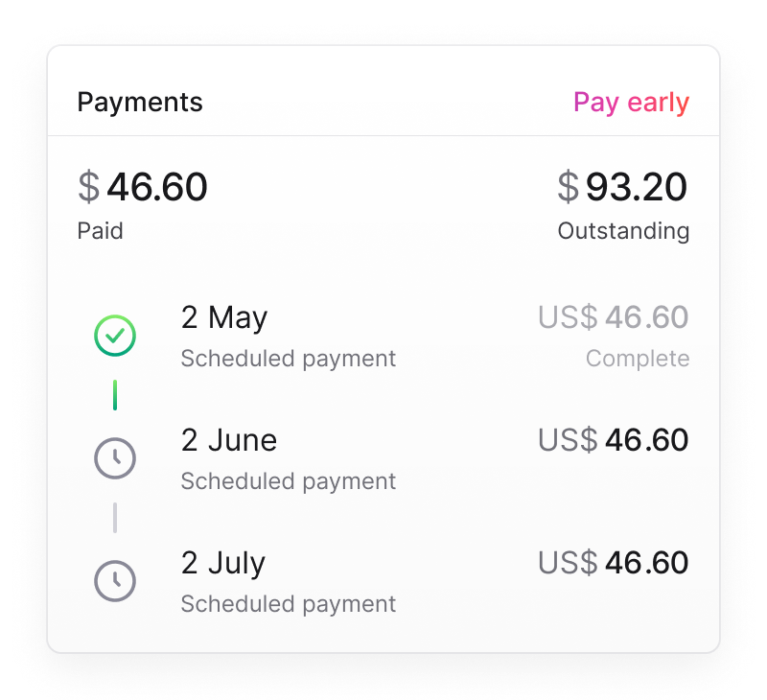767x700 pixels.
Task: Click the green checkmark icon for 2 May
Action: 115,336
